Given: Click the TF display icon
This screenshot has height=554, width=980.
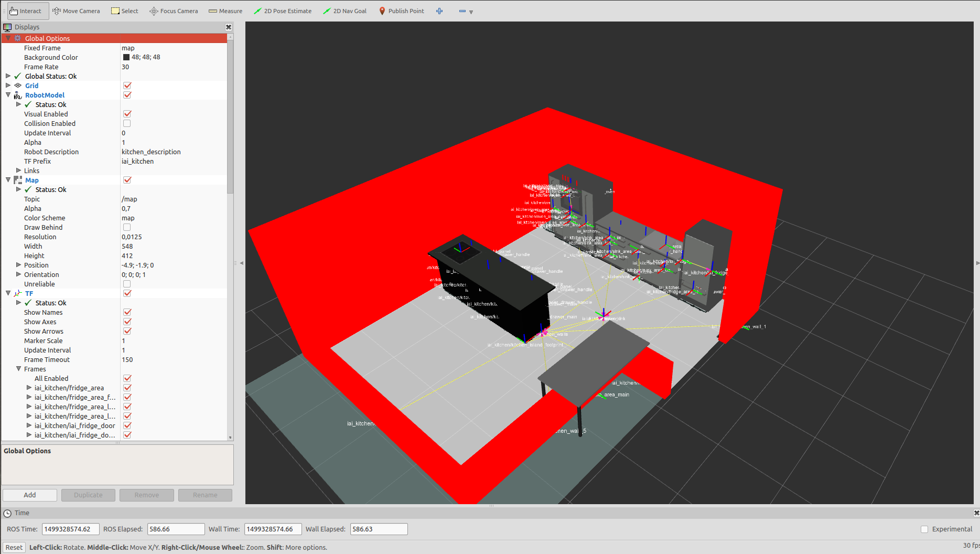Looking at the screenshot, I should click(18, 293).
